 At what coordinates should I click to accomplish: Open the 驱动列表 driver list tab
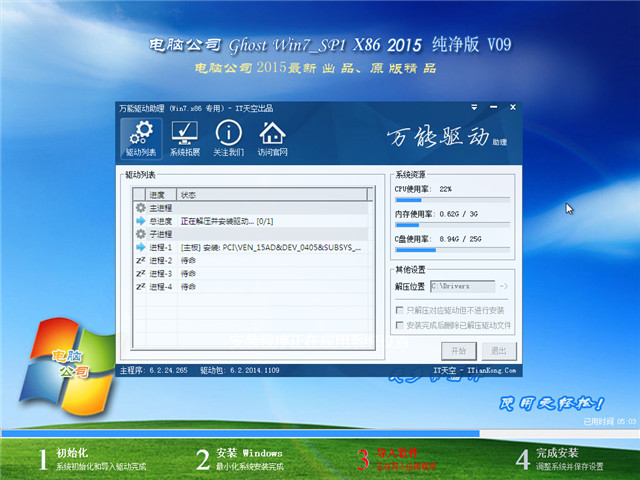pyautogui.click(x=141, y=138)
